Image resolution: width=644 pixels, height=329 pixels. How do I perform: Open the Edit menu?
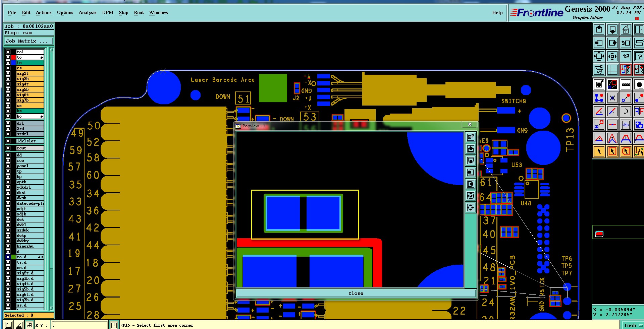26,13
